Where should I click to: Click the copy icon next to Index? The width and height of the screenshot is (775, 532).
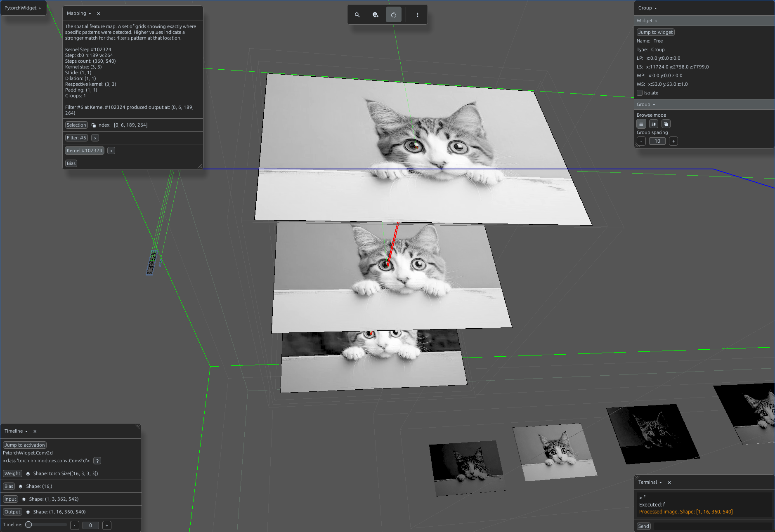(x=94, y=125)
